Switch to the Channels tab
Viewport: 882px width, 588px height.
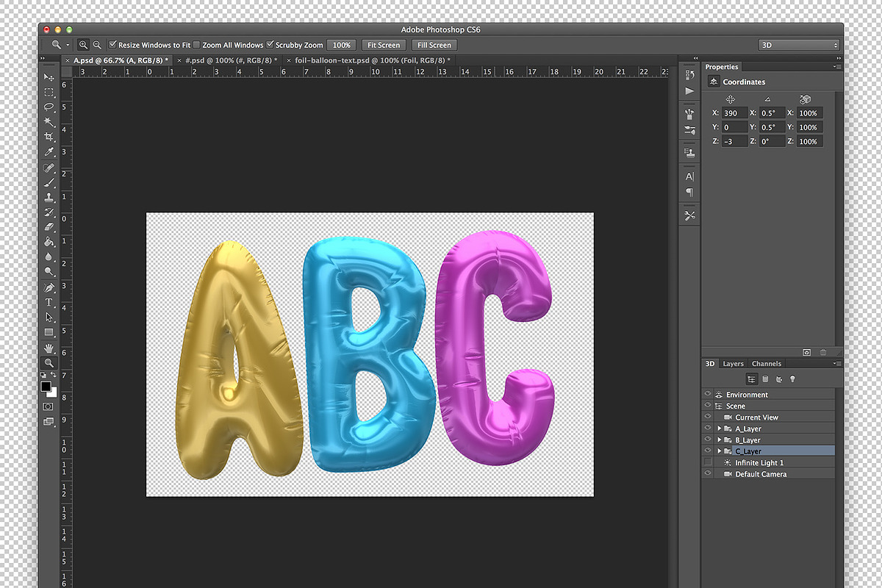pyautogui.click(x=766, y=364)
